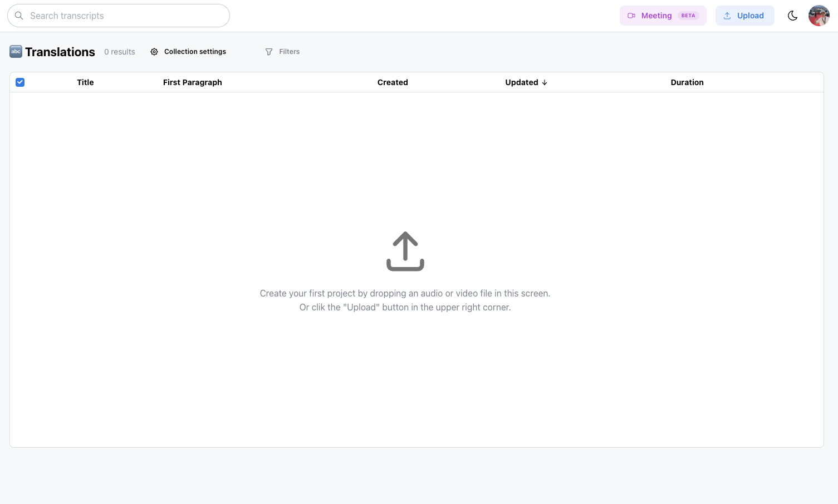Click the large upload icon in empty area
This screenshot has width=838, height=504.
coord(405,251)
